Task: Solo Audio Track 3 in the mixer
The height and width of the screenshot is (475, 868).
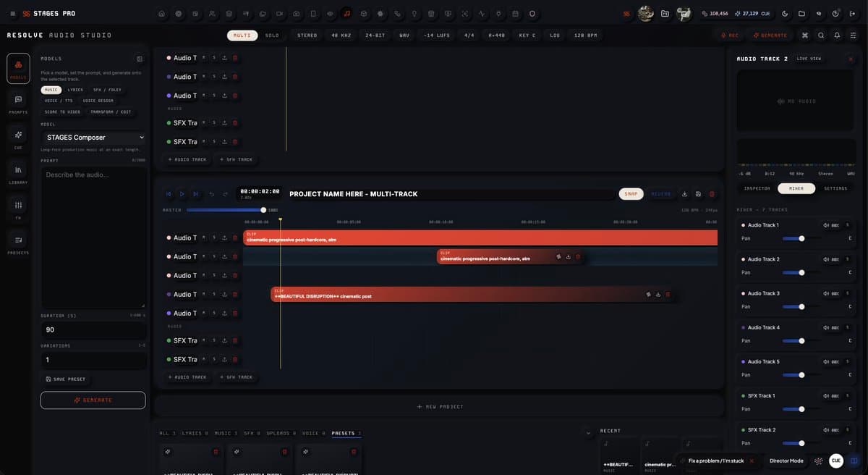Action: pyautogui.click(x=847, y=293)
